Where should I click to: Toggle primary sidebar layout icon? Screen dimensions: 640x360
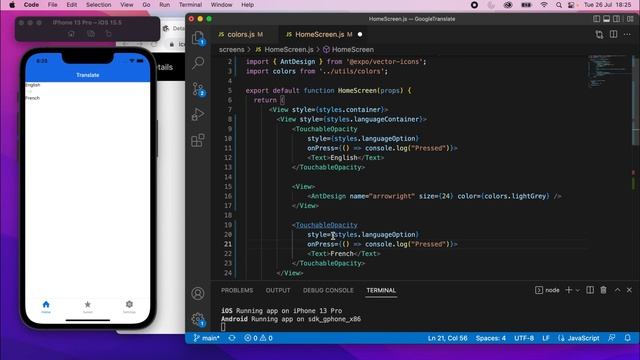(x=596, y=19)
